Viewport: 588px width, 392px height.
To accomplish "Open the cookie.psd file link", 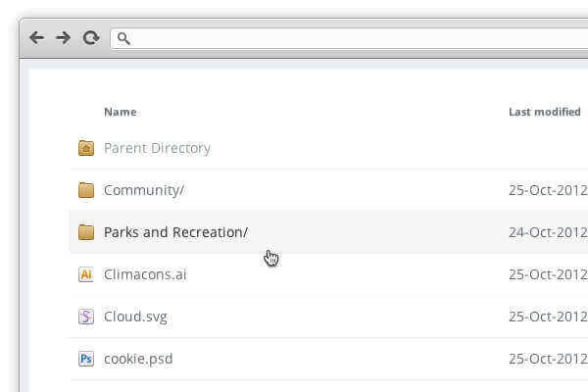I will (x=138, y=359).
